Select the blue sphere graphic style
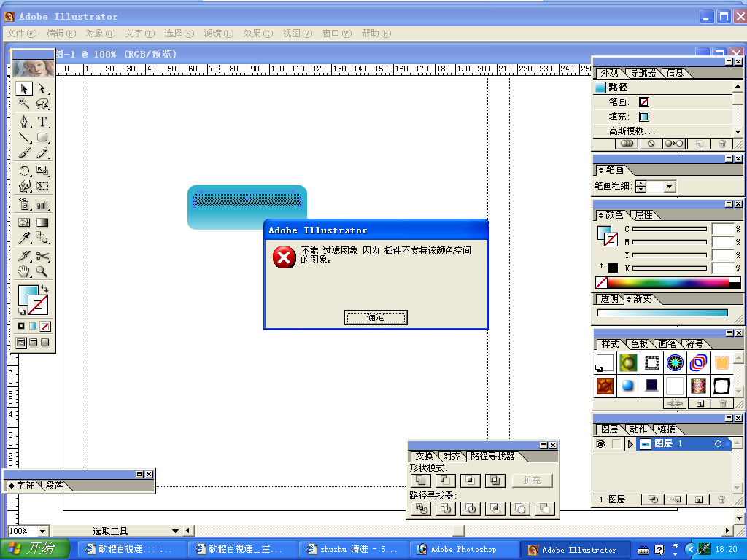This screenshot has width=747, height=560. 628,386
